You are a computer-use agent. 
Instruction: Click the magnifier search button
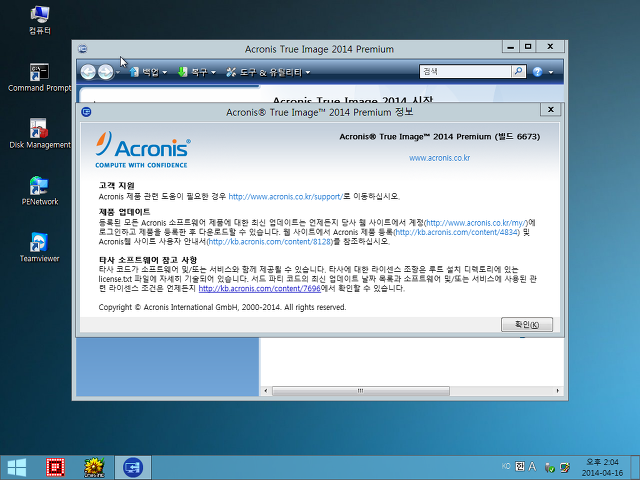coord(518,71)
